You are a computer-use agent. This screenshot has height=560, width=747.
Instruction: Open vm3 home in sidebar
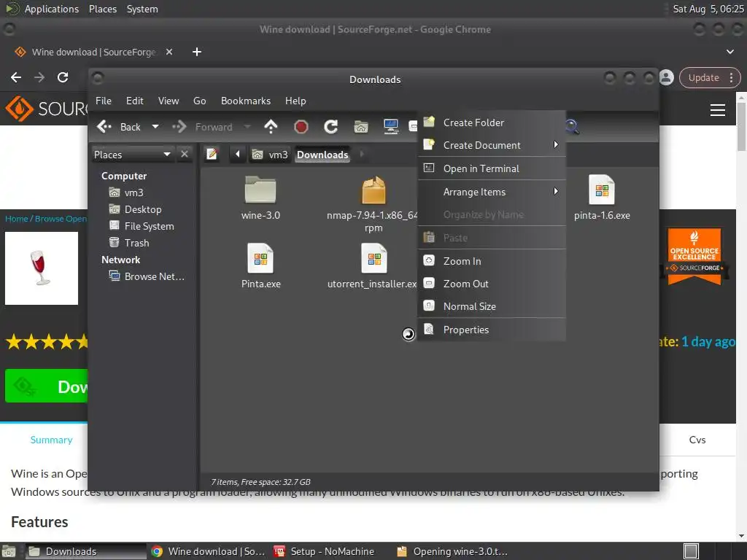point(126,192)
